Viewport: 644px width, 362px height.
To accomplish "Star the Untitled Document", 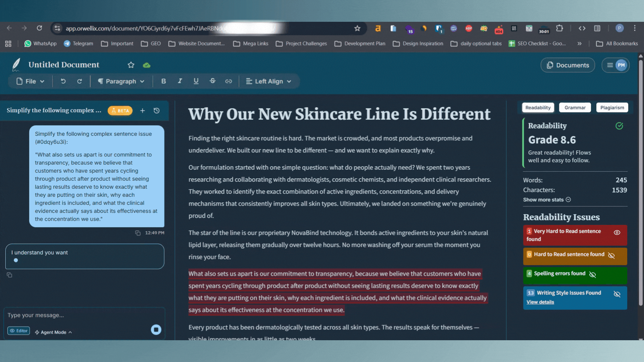I will [131, 65].
